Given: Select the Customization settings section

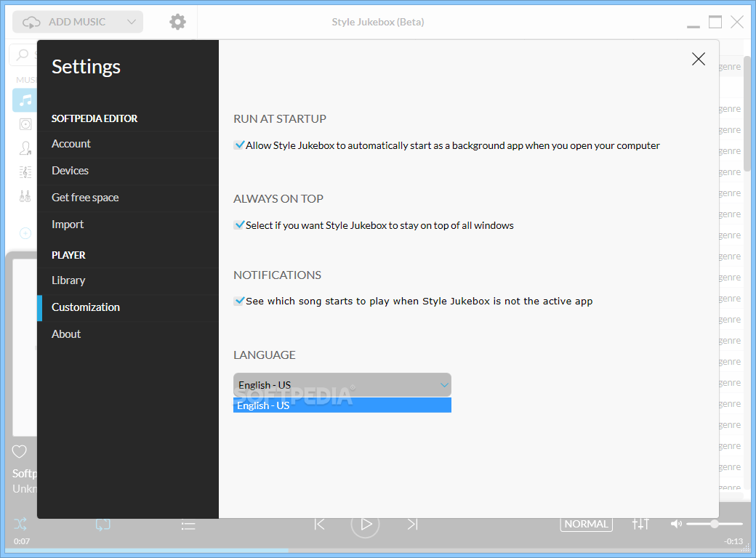Looking at the screenshot, I should (128, 307).
